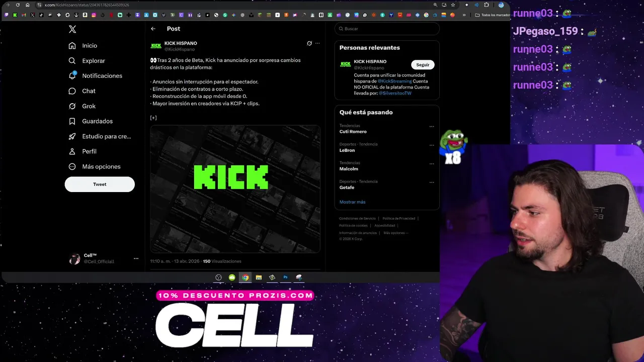Open the post's three-dot menu

coord(317,43)
